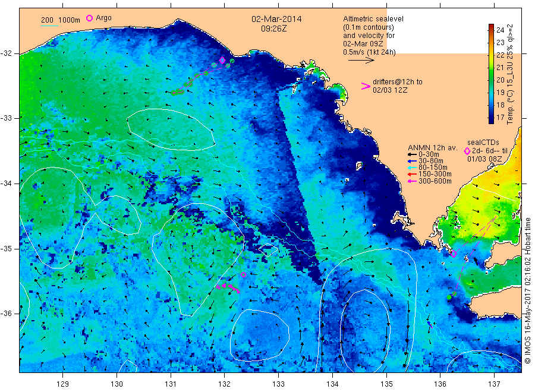The image size is (535, 392).
Task: Click the black 0-30m arrow legend entry
Action: 412,154
